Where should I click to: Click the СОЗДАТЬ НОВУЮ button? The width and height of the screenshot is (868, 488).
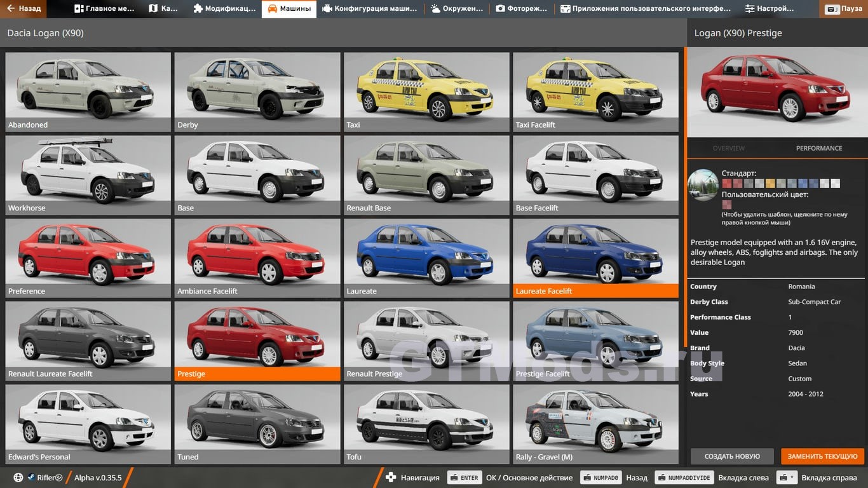pos(732,456)
